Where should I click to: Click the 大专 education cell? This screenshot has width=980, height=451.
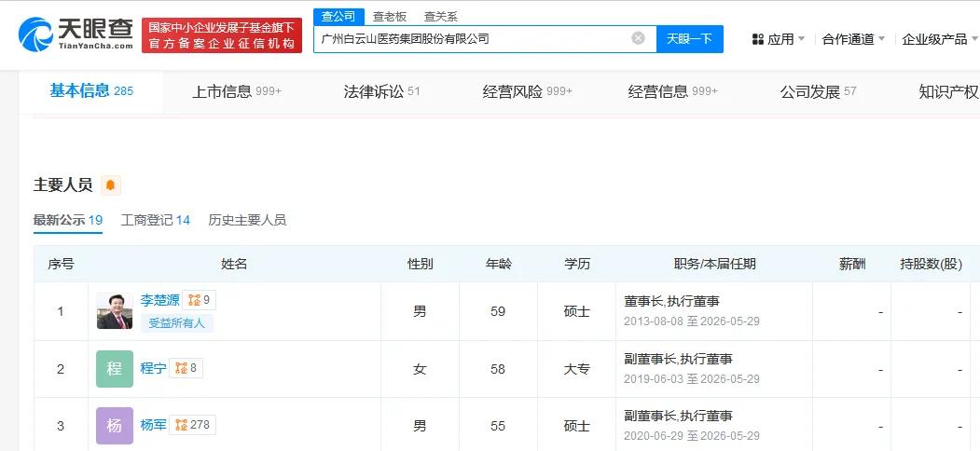[577, 369]
